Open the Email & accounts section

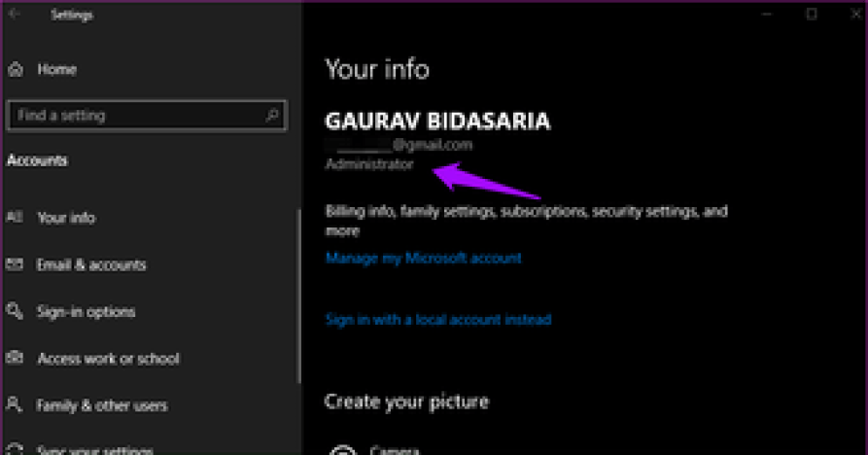click(91, 264)
